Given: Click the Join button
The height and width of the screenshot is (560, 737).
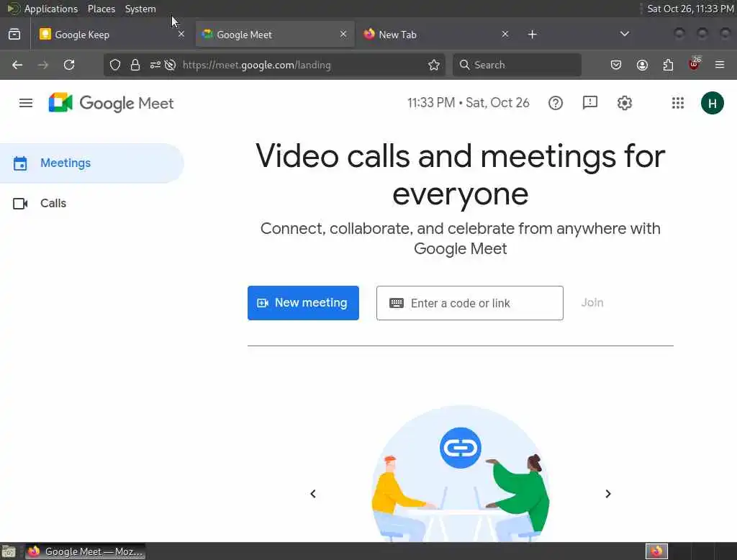Looking at the screenshot, I should point(592,303).
